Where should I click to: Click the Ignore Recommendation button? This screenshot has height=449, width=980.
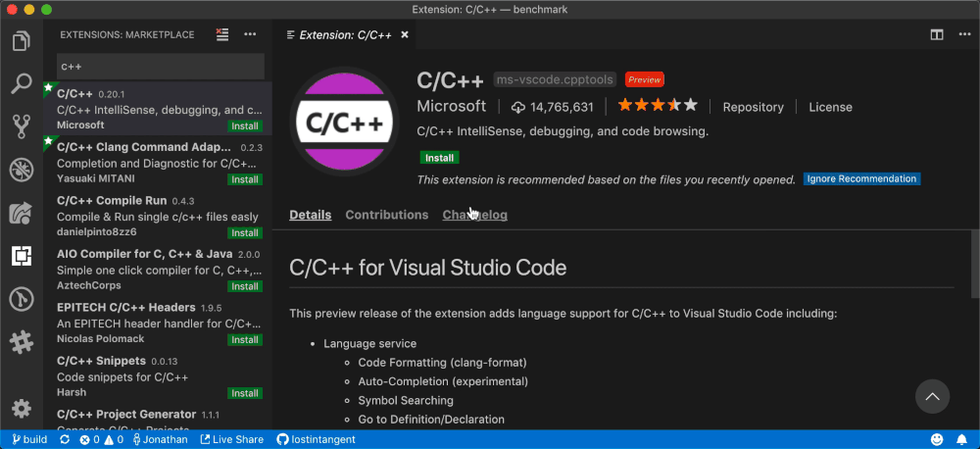861,179
